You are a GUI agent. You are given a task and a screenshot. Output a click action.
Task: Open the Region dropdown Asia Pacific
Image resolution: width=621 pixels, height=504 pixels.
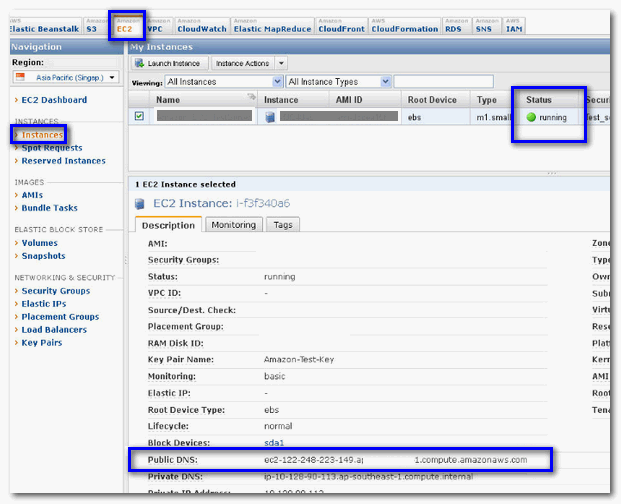click(66, 77)
